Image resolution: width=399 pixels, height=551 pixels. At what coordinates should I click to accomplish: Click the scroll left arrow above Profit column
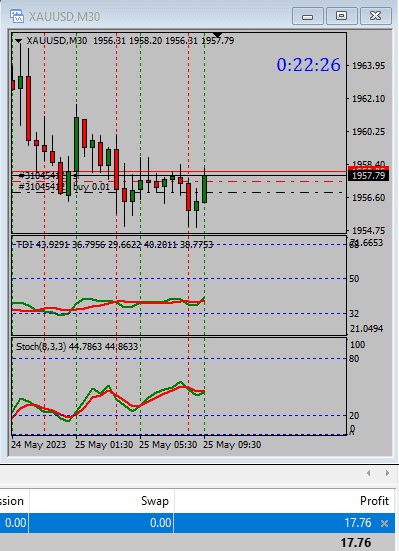click(368, 473)
